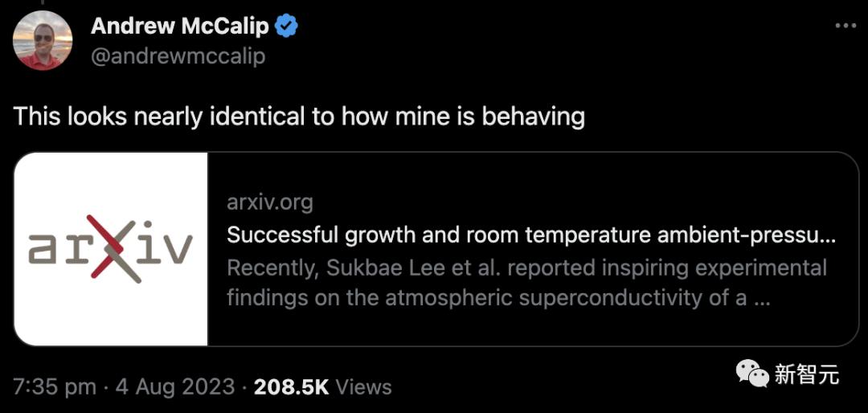This screenshot has width=868, height=413.
Task: Open the arxiv.org domain link
Action: [269, 202]
